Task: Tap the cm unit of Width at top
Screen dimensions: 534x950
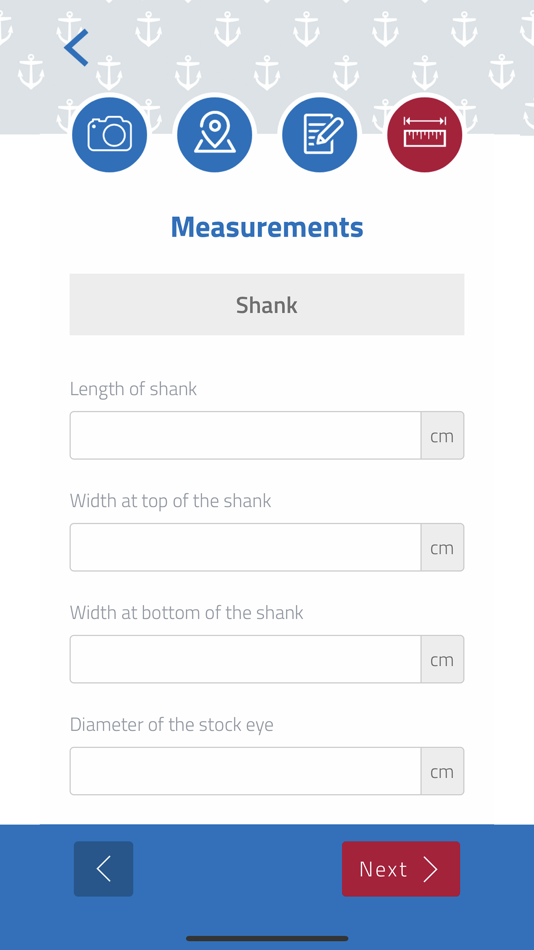Action: pos(442,547)
